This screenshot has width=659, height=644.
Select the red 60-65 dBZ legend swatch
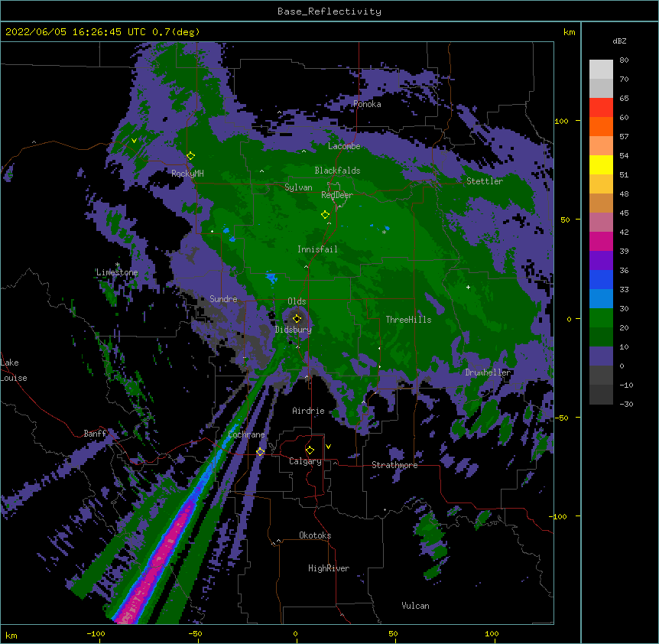(x=601, y=108)
